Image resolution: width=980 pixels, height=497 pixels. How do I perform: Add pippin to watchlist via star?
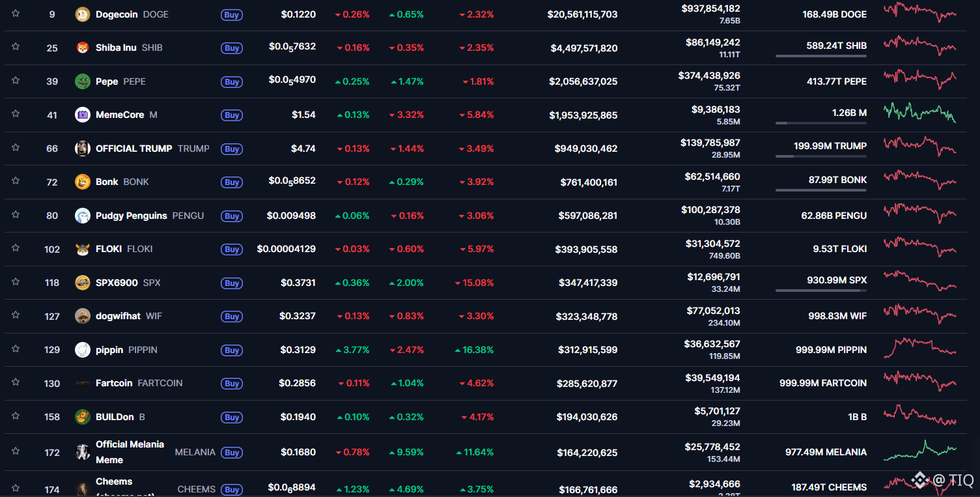16,348
